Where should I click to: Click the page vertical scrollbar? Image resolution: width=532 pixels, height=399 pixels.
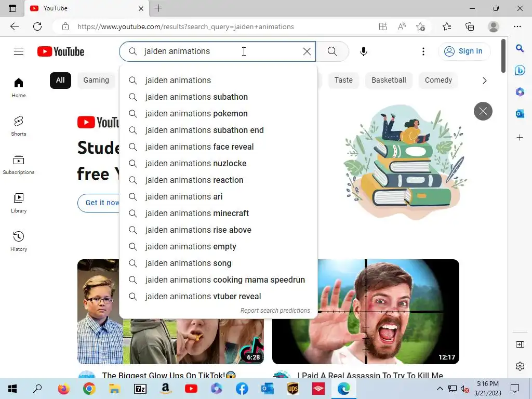[x=503, y=56]
